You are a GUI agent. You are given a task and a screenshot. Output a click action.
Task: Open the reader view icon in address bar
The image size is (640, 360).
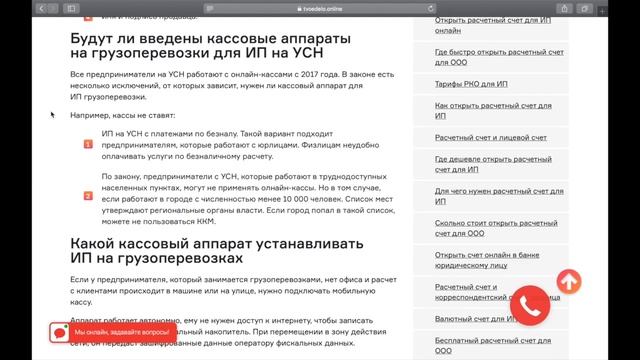(210, 9)
